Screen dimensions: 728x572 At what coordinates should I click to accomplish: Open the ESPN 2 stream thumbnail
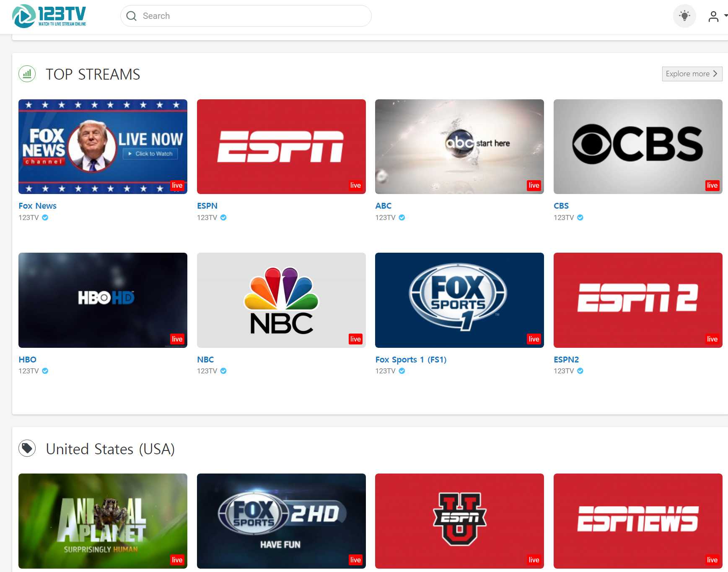click(x=638, y=300)
